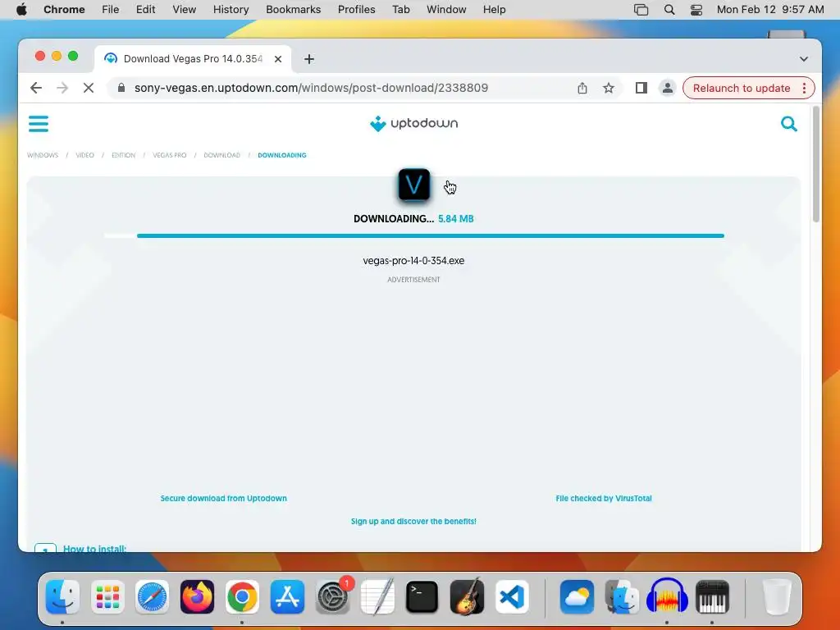Open the Window menu
This screenshot has height=630, width=840.
click(446, 10)
